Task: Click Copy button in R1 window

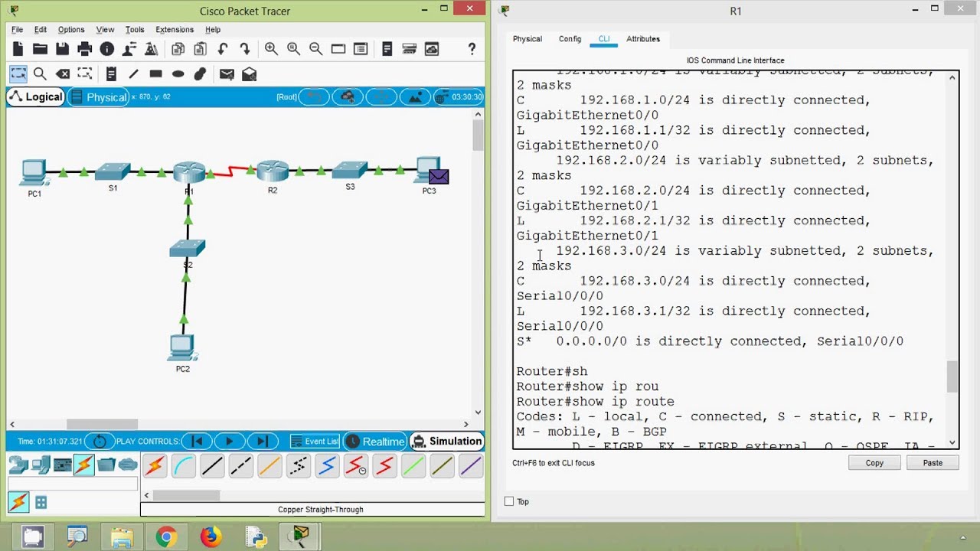Action: click(x=874, y=463)
